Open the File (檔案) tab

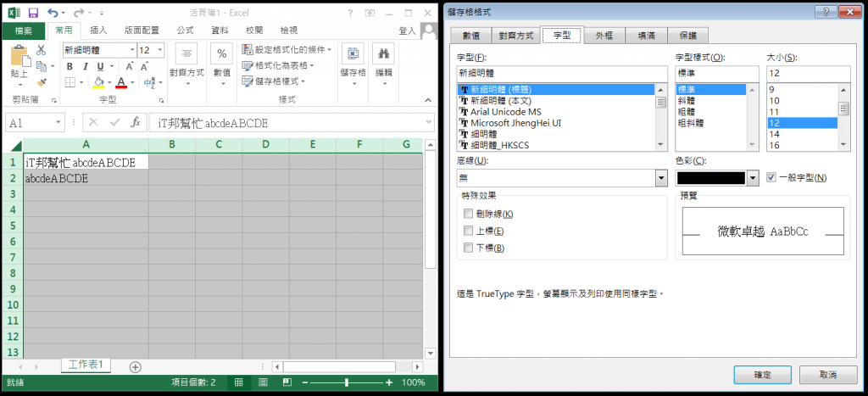[x=23, y=31]
